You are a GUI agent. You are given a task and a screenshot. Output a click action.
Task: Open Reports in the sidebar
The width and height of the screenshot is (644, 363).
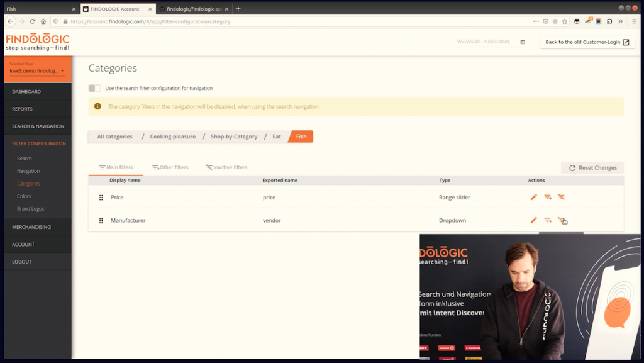click(x=38, y=109)
